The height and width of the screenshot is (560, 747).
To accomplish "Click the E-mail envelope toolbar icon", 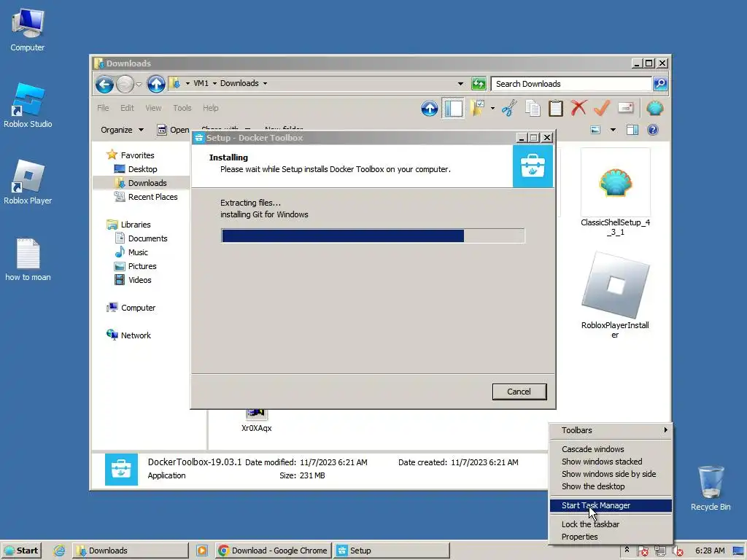I will pos(625,108).
